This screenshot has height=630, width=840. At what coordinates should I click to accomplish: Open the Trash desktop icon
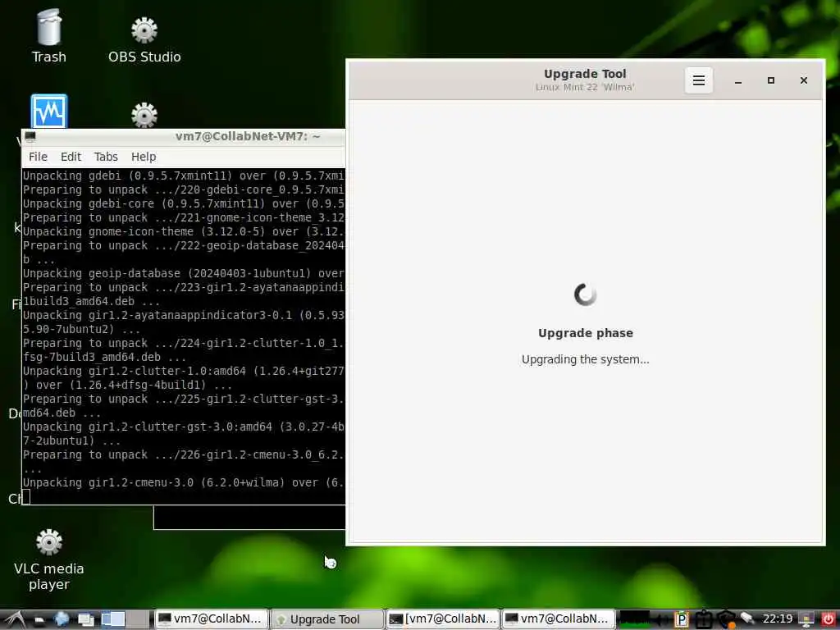tap(48, 36)
